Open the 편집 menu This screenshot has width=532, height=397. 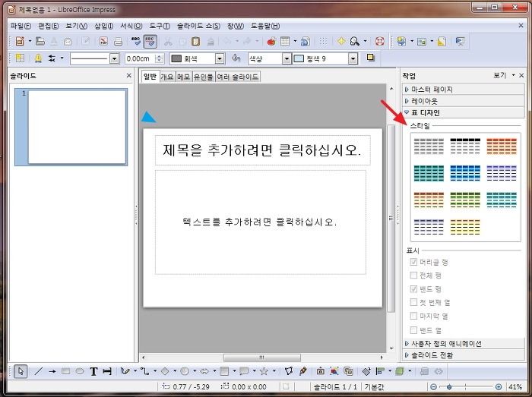coord(49,26)
